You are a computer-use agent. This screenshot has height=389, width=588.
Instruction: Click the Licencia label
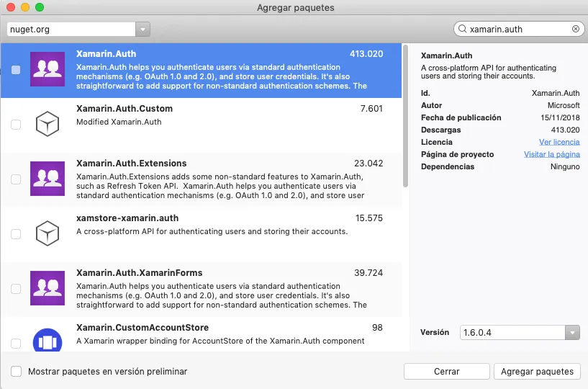click(x=436, y=143)
